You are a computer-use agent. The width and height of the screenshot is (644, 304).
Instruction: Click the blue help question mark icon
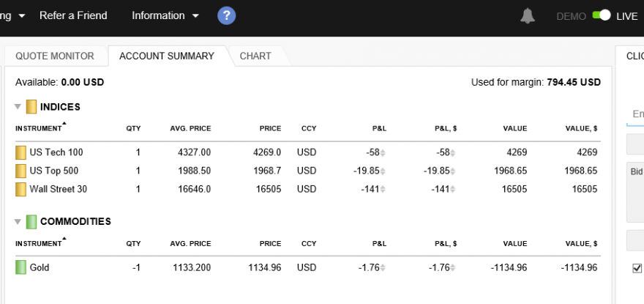tap(226, 15)
